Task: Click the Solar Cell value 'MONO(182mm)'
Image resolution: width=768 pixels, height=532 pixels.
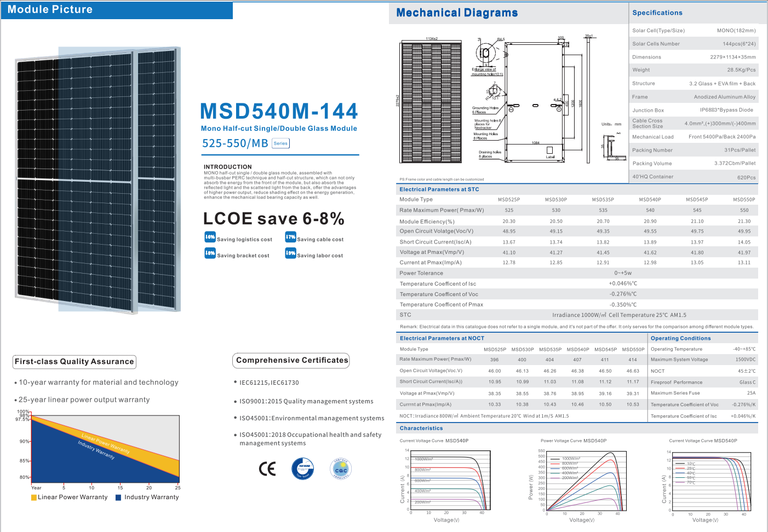Action: [x=736, y=31]
